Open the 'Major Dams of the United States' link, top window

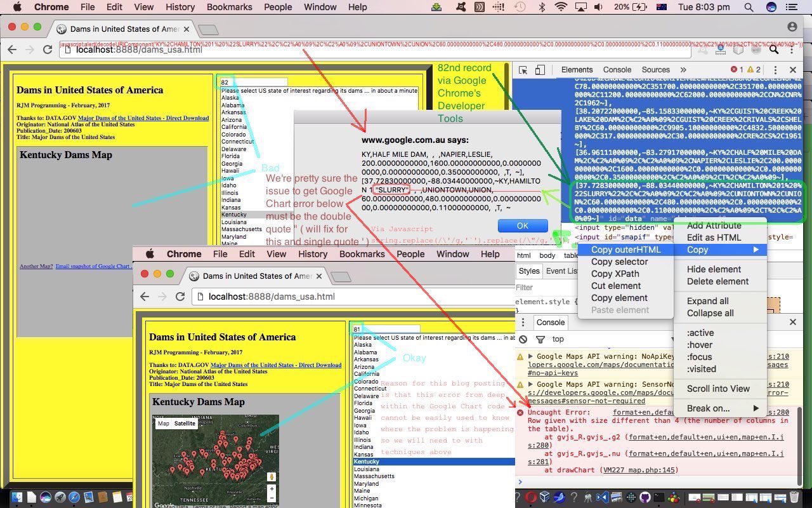143,118
